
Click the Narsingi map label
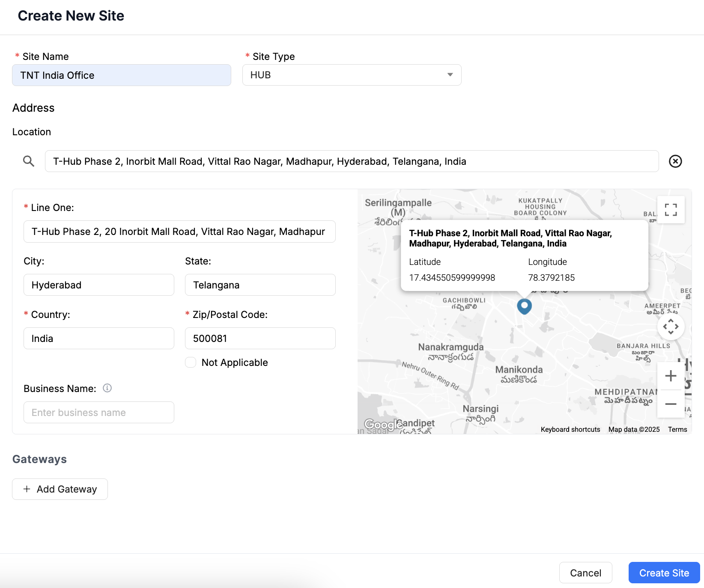[x=481, y=413]
